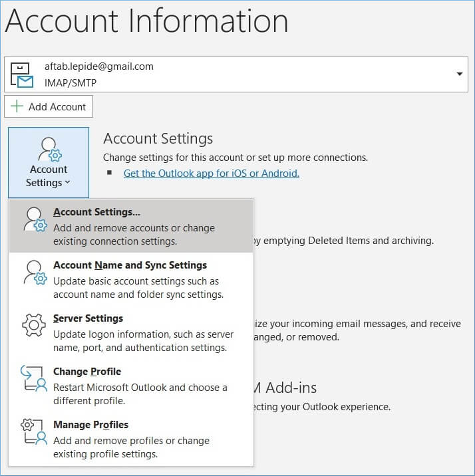Click the person-gear icon on the Account Settings button

pos(49,150)
